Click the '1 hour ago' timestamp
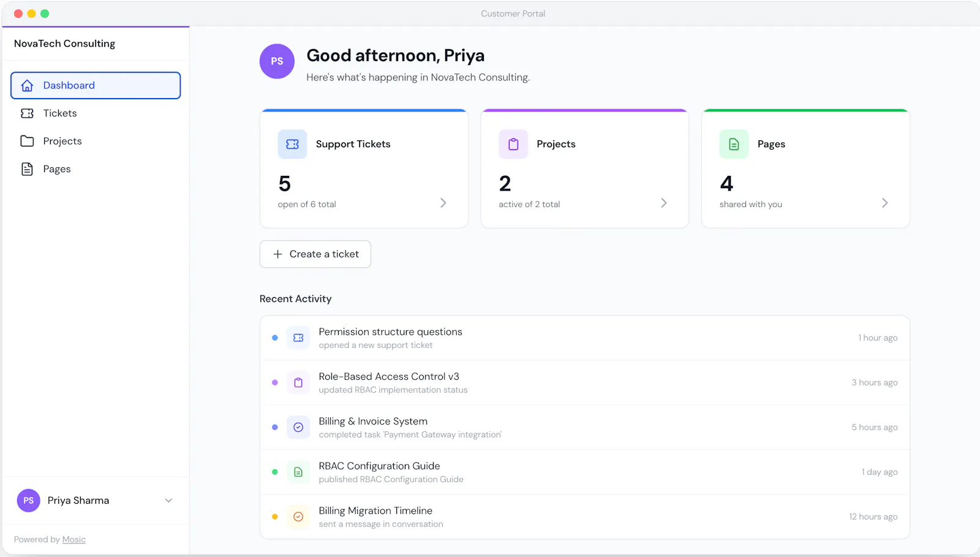980x557 pixels. 878,338
